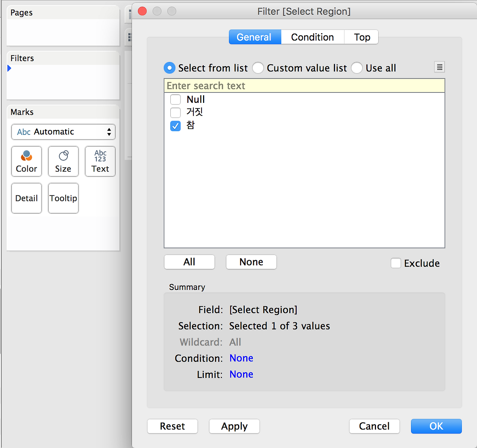The image size is (477, 448).
Task: Check the Null value checkbox
Action: [x=176, y=100]
